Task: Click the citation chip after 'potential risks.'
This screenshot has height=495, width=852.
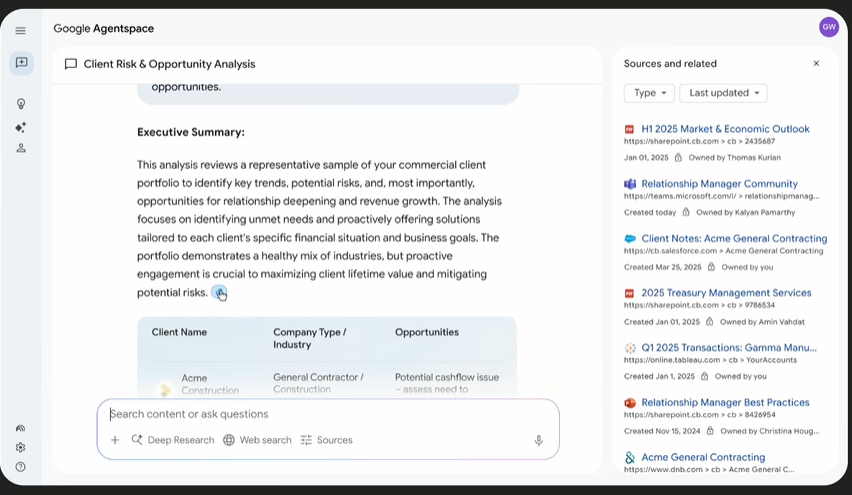Action: click(x=219, y=292)
